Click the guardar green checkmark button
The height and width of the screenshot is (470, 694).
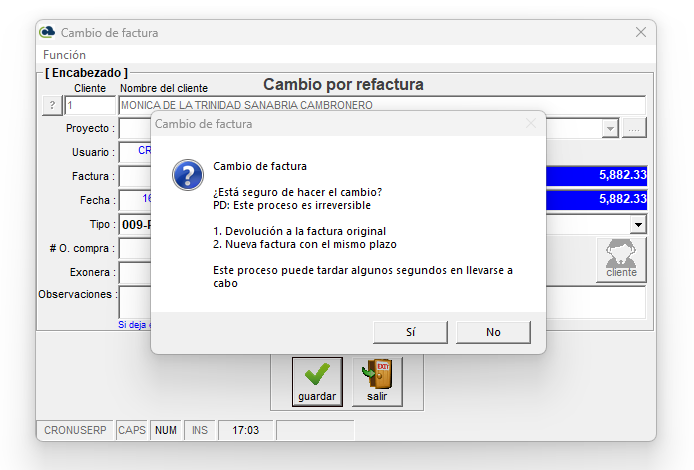tap(317, 382)
